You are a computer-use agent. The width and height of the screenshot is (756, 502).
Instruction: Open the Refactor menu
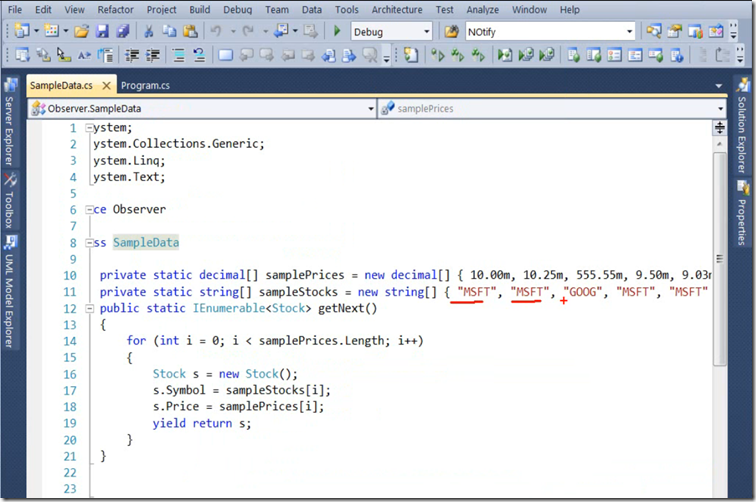115,10
